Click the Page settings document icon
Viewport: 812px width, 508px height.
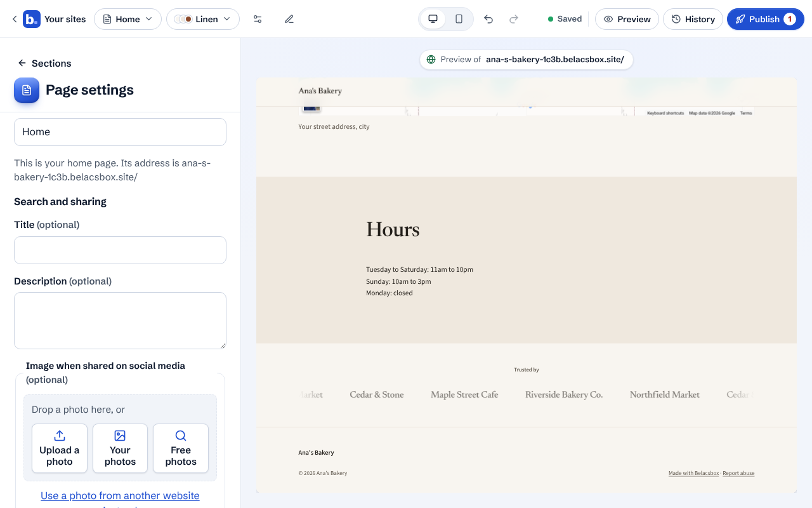pyautogui.click(x=27, y=90)
